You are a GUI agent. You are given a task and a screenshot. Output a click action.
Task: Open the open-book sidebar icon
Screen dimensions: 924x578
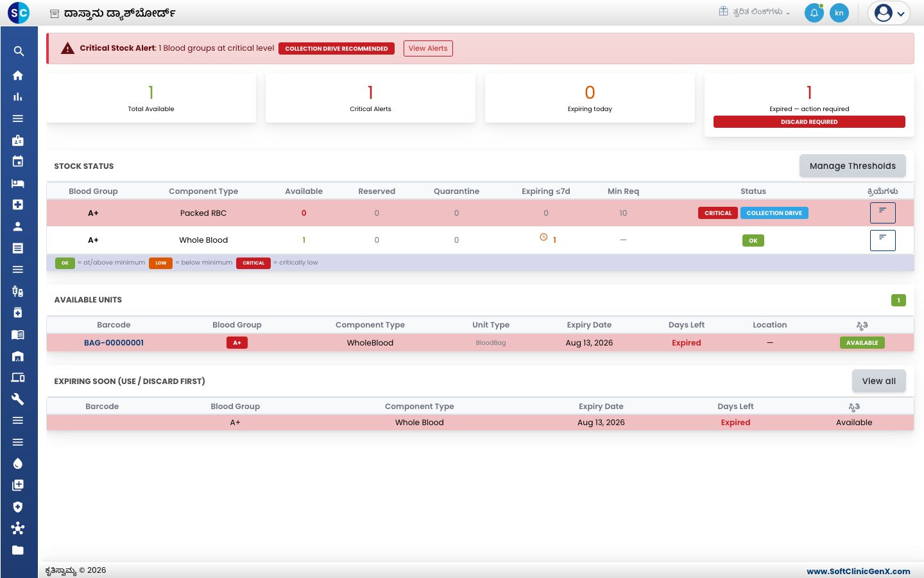tap(18, 335)
